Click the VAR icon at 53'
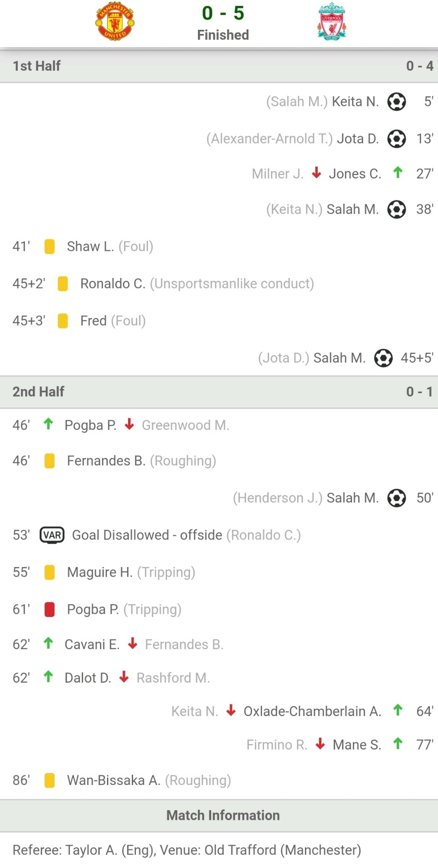Viewport: 438px width, 868px height. (x=52, y=535)
